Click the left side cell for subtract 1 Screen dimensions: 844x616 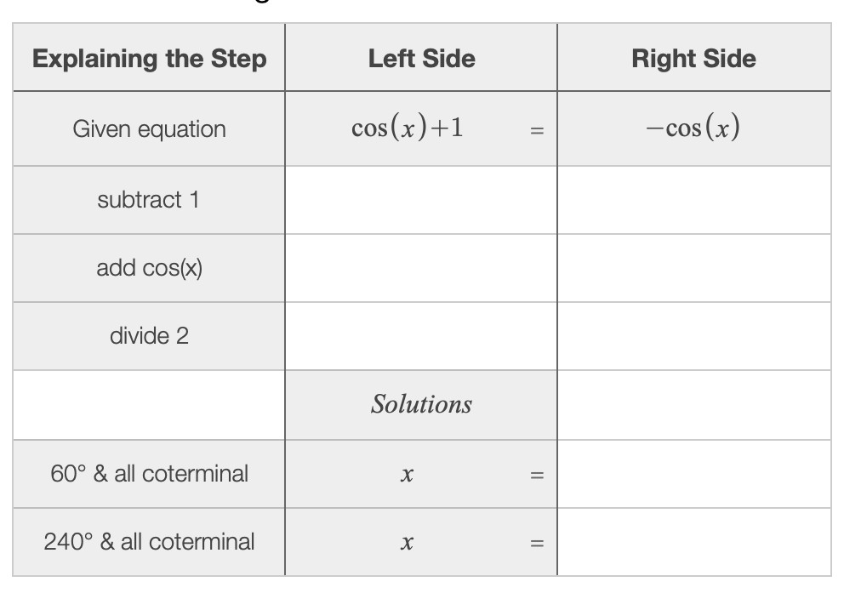coord(420,200)
